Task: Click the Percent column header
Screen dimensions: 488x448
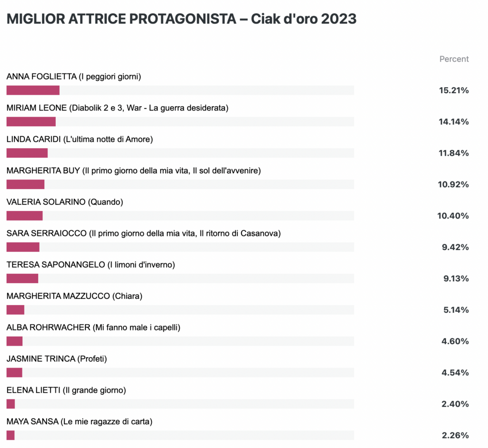Action: click(454, 59)
